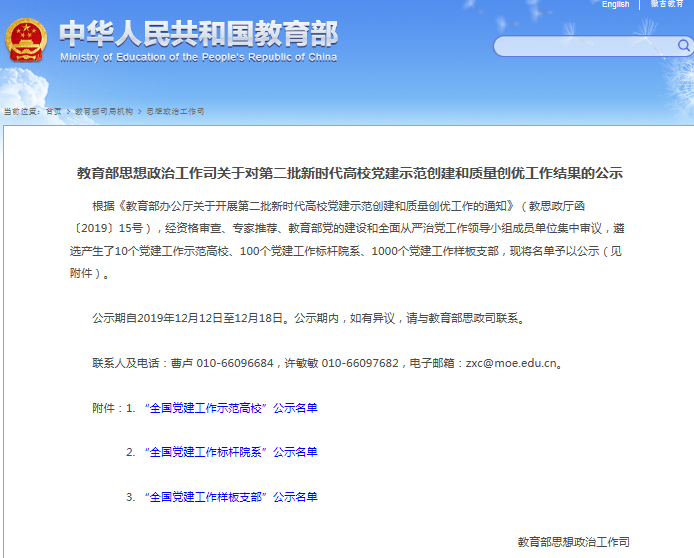Open 思想政治工作司 breadcrumb link
This screenshot has height=558, width=694.
[x=175, y=111]
